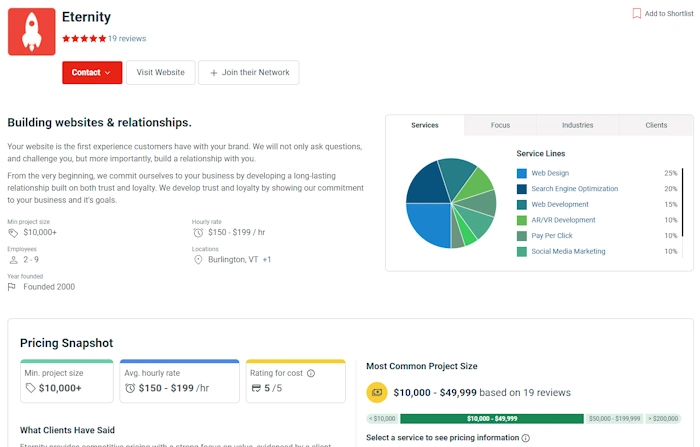Click the card icon beside 5 /5 rating
Viewport: 700px width, 447px height.
[x=256, y=388]
